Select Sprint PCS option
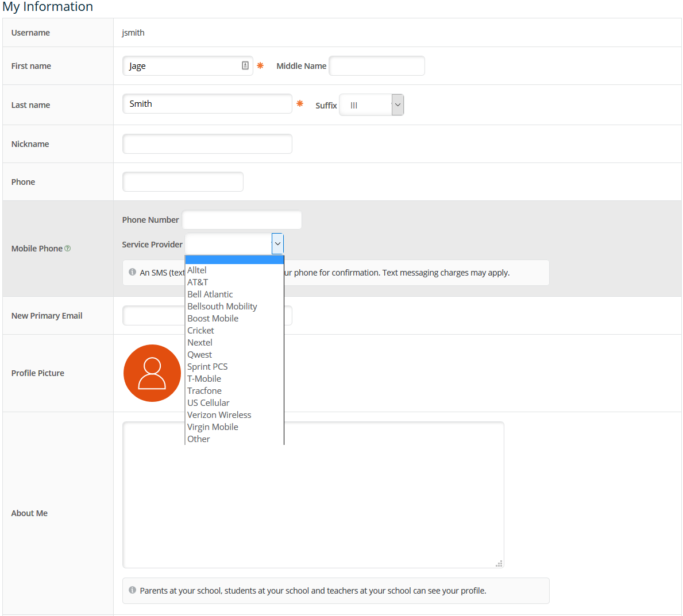Image resolution: width=683 pixels, height=616 pixels. [x=207, y=367]
